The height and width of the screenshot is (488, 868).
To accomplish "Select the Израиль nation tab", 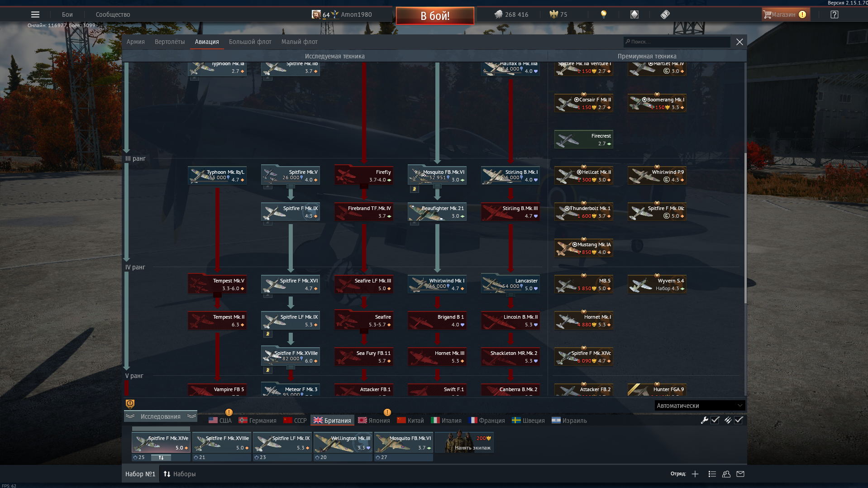I will (x=569, y=421).
